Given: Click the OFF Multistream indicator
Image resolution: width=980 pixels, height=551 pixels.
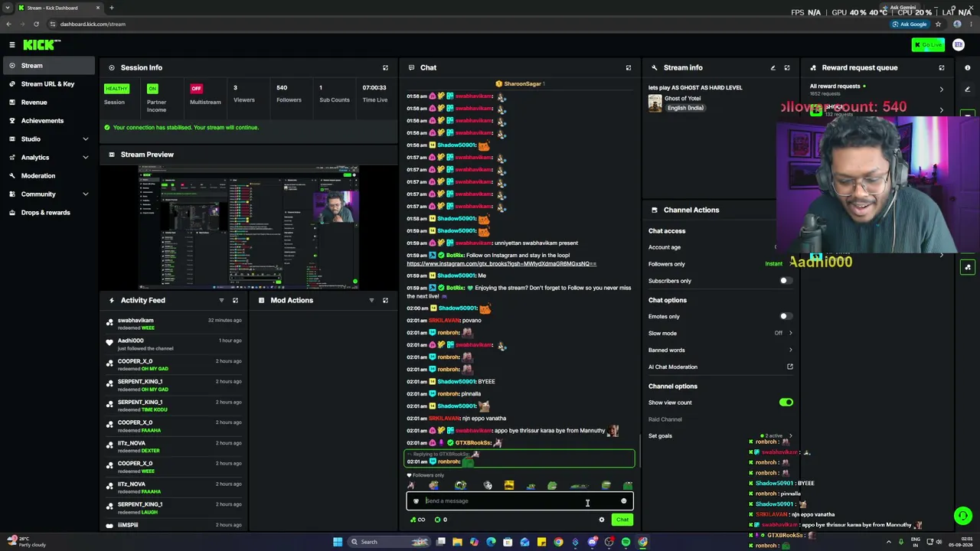Looking at the screenshot, I should 196,88.
